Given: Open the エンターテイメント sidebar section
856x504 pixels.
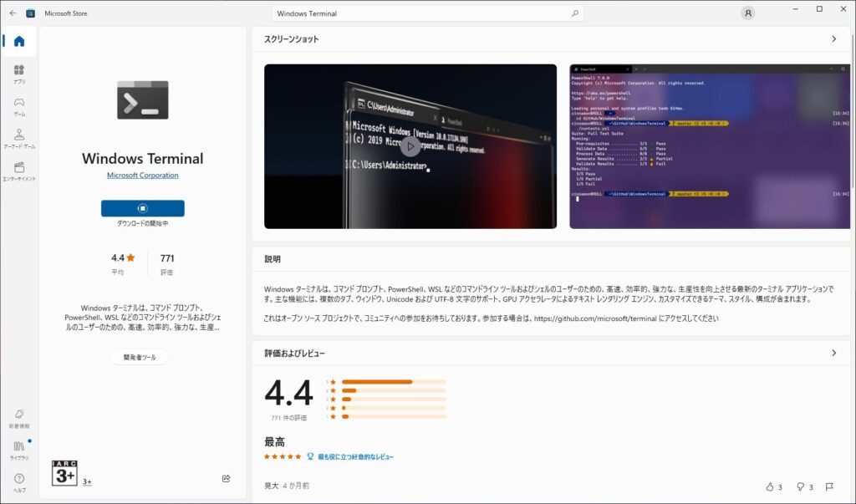Looking at the screenshot, I should 19,171.
